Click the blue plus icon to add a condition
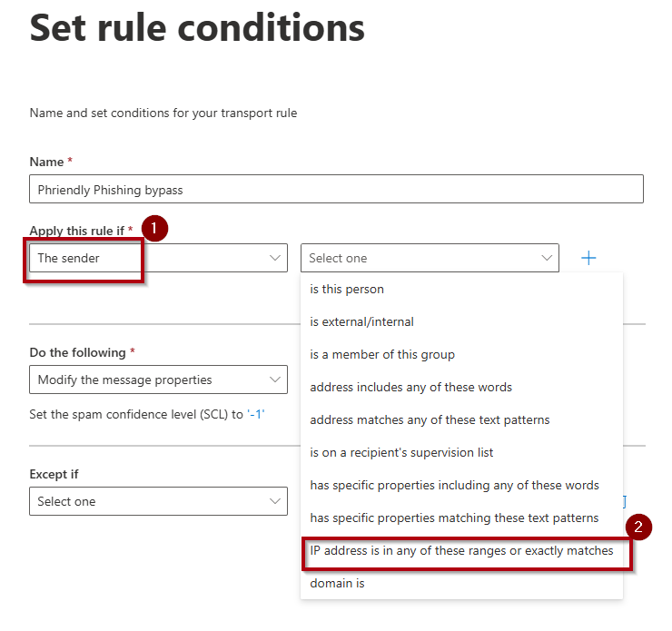672x631 pixels. point(588,258)
